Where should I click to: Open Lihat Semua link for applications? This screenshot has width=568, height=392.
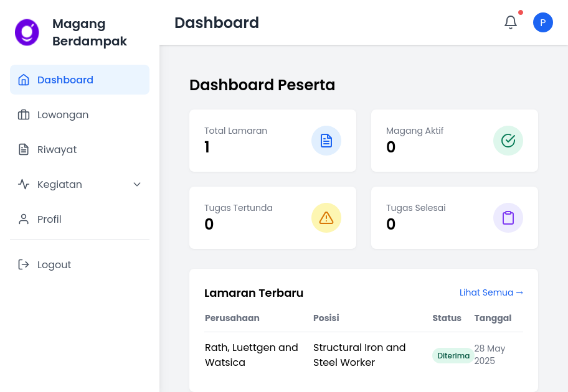[x=491, y=292]
